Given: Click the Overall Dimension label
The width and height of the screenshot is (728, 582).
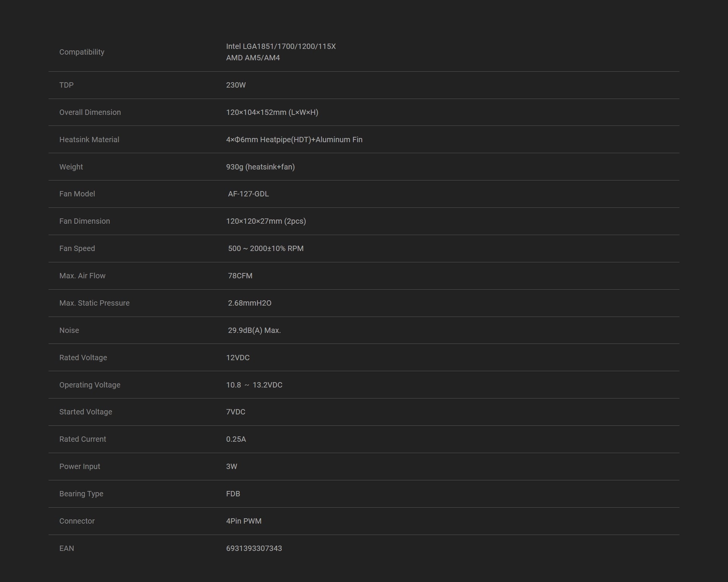Looking at the screenshot, I should [x=90, y=112].
